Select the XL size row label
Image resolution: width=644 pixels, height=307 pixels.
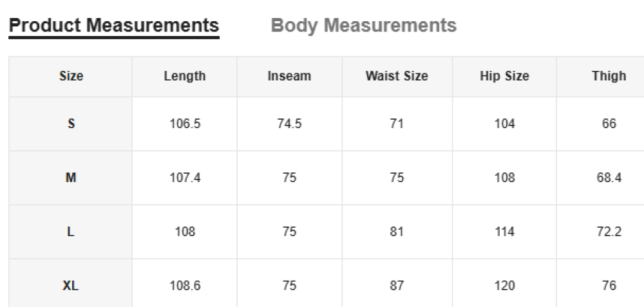click(71, 285)
